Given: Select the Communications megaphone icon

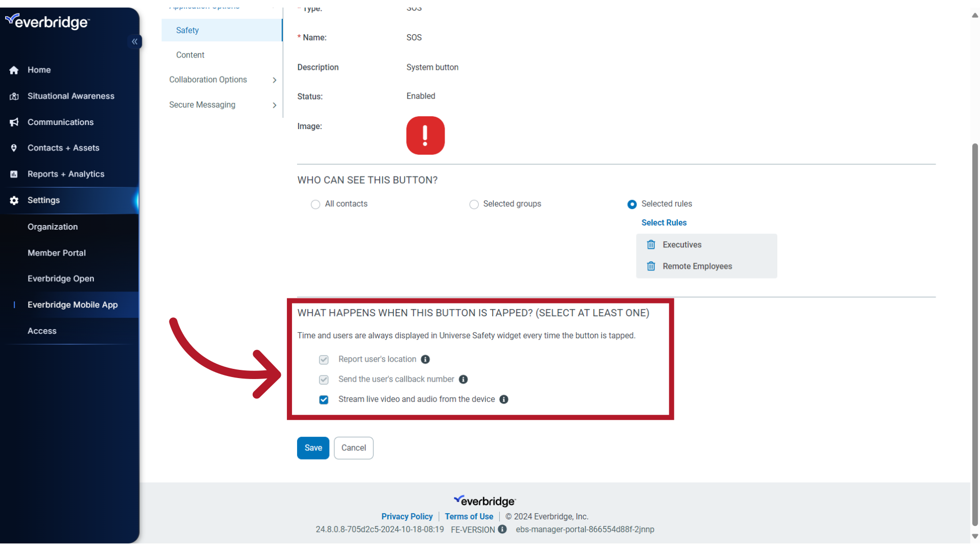Looking at the screenshot, I should 14,122.
